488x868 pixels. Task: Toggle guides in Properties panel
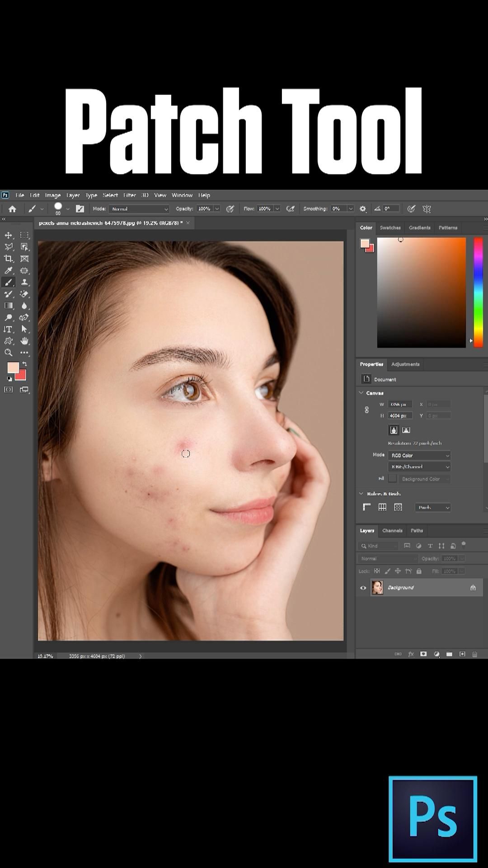[398, 507]
